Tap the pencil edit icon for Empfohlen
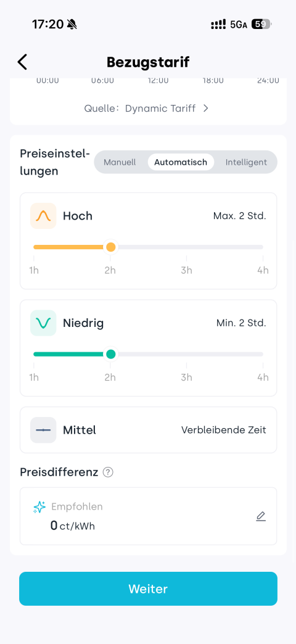Viewport: 296px width, 644px height. (261, 516)
